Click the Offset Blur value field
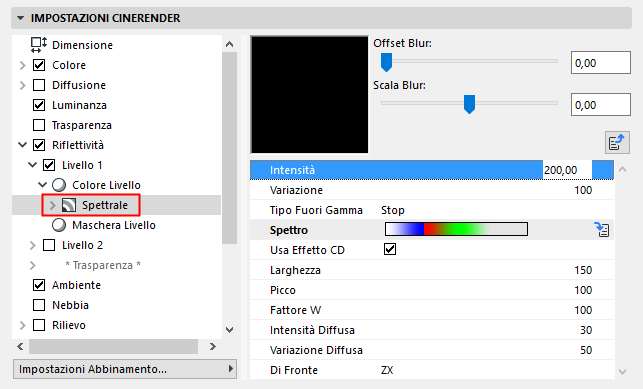The height and width of the screenshot is (389, 643). (x=601, y=63)
